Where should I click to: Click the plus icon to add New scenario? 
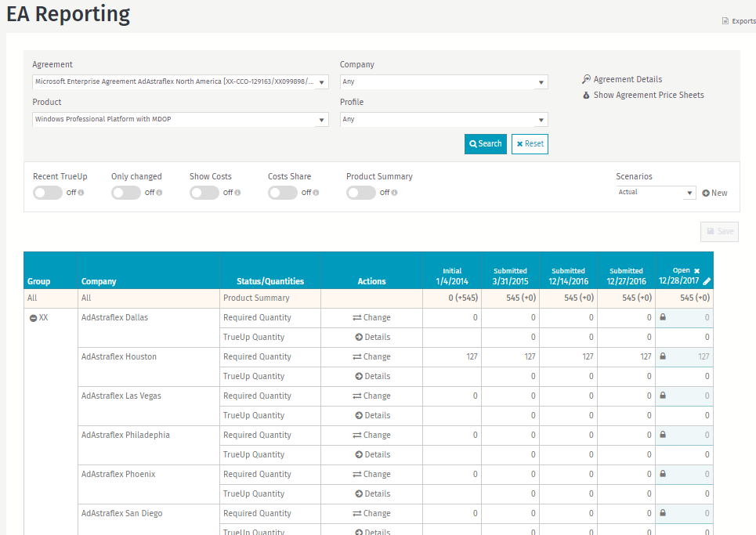click(x=706, y=193)
